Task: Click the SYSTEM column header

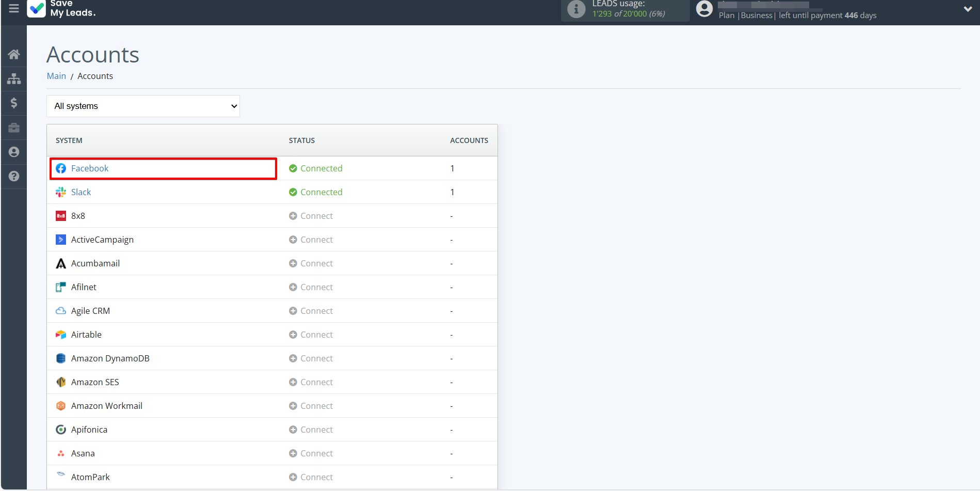Action: [x=69, y=140]
